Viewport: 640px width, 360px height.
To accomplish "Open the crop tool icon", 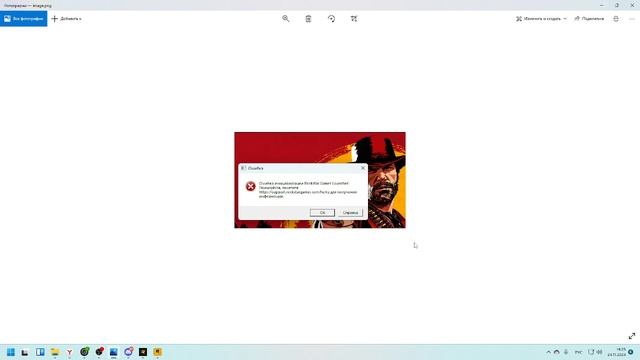I will tap(354, 19).
